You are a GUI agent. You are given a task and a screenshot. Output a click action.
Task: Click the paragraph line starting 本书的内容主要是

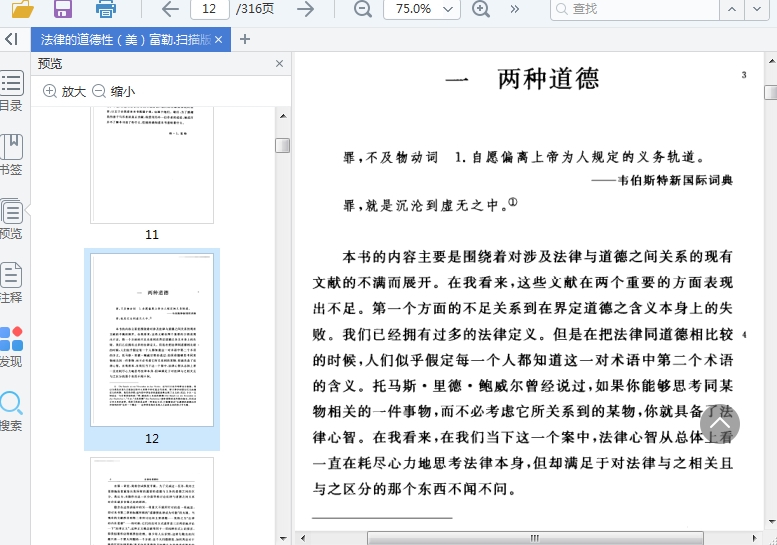point(537,257)
